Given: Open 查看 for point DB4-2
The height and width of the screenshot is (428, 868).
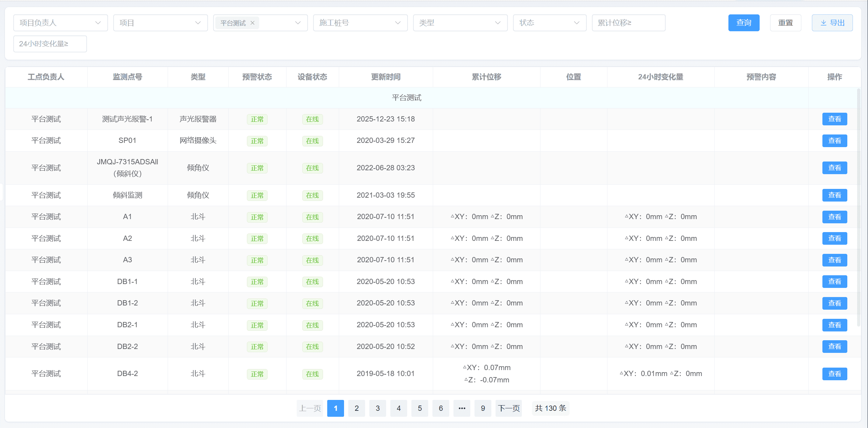Looking at the screenshot, I should point(835,374).
